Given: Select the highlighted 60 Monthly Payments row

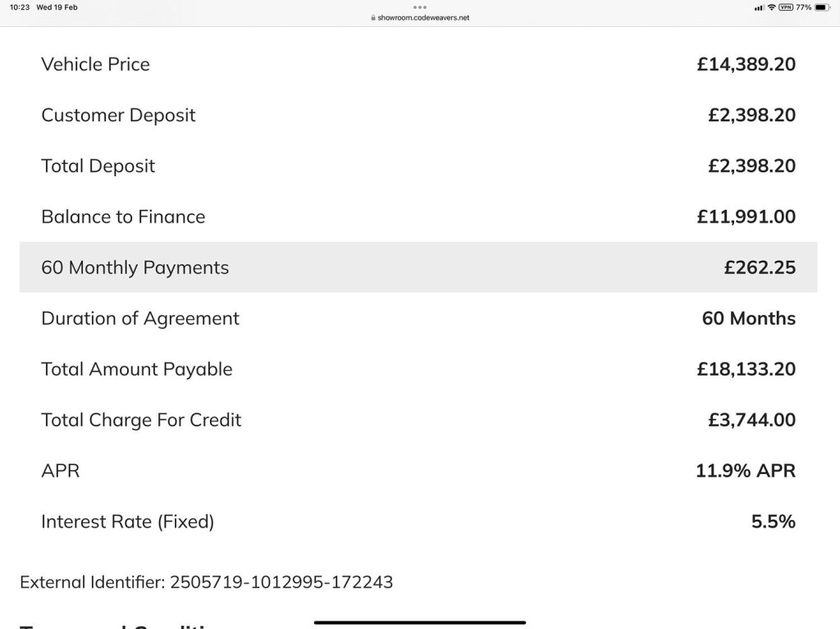Looking at the screenshot, I should tap(418, 267).
